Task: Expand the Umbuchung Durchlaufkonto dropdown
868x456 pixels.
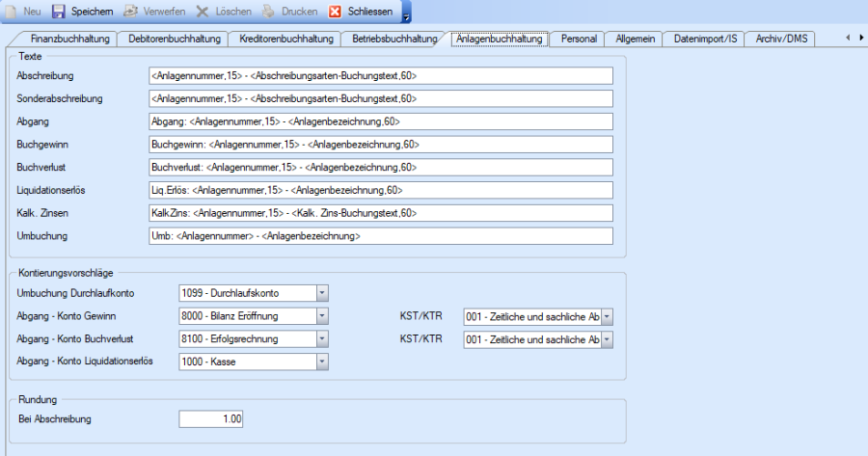Action: (322, 293)
